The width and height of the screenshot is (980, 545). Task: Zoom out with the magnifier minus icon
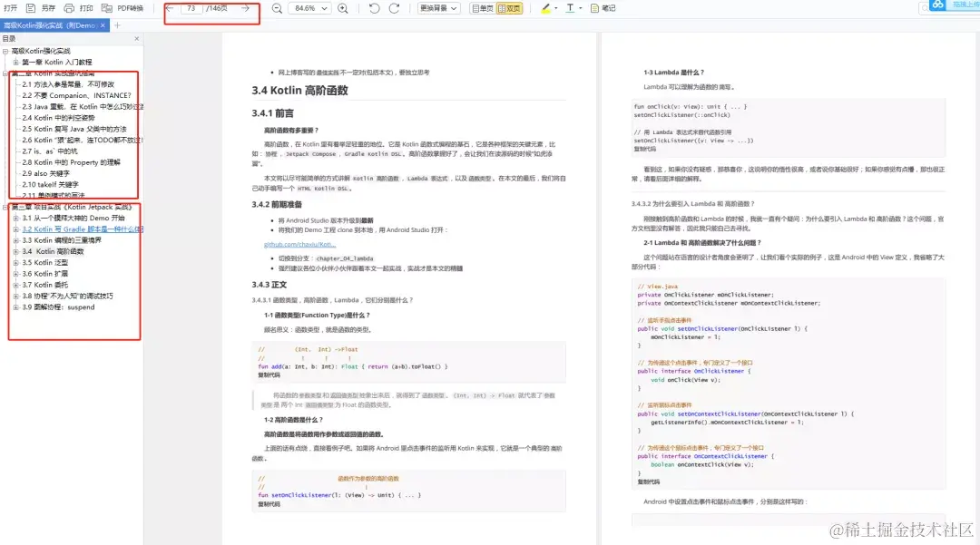(x=278, y=7)
